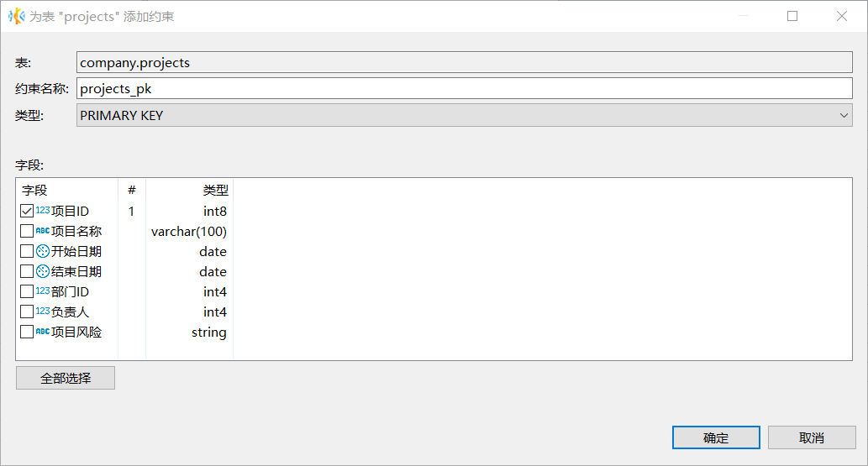The width and height of the screenshot is (868, 466).
Task: Click the # column header
Action: pyautogui.click(x=131, y=191)
